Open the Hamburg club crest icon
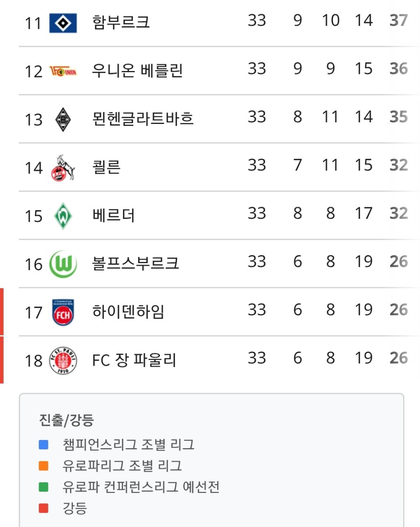The width and height of the screenshot is (420, 527). click(63, 23)
